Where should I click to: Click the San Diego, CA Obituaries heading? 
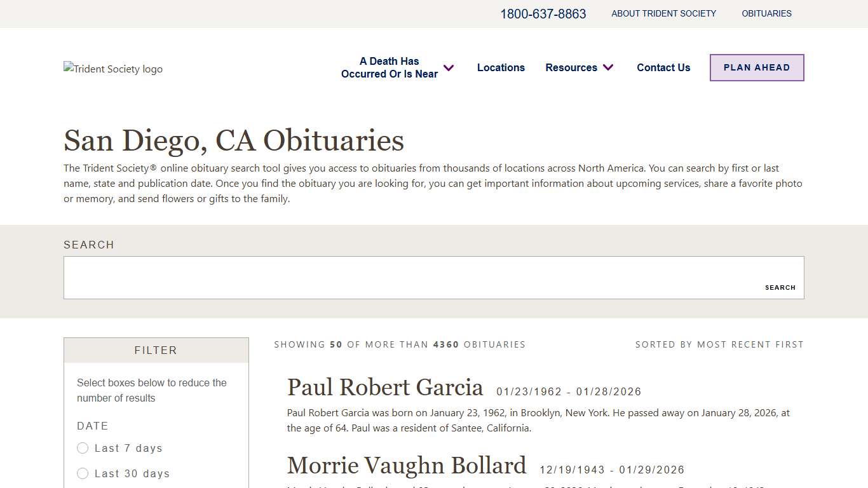point(234,140)
